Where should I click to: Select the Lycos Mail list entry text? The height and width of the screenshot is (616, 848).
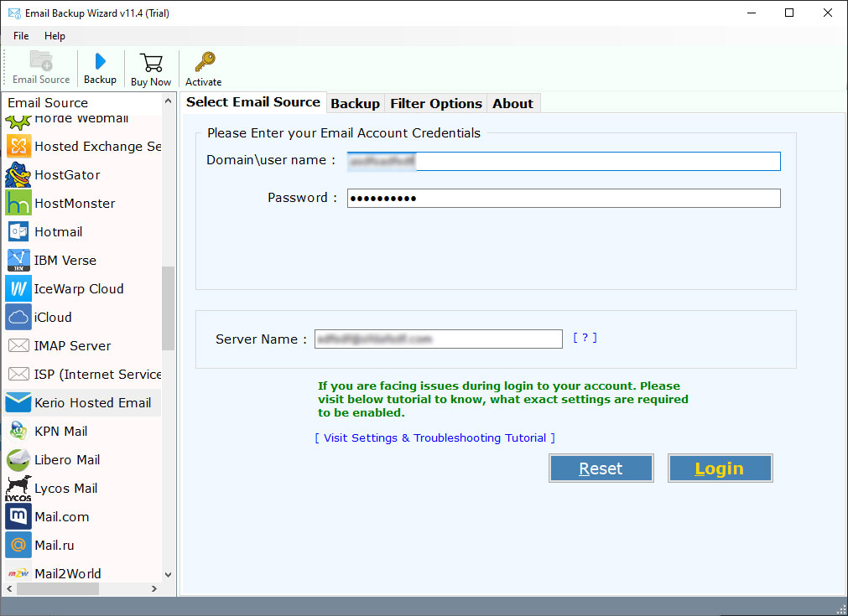pyautogui.click(x=66, y=489)
